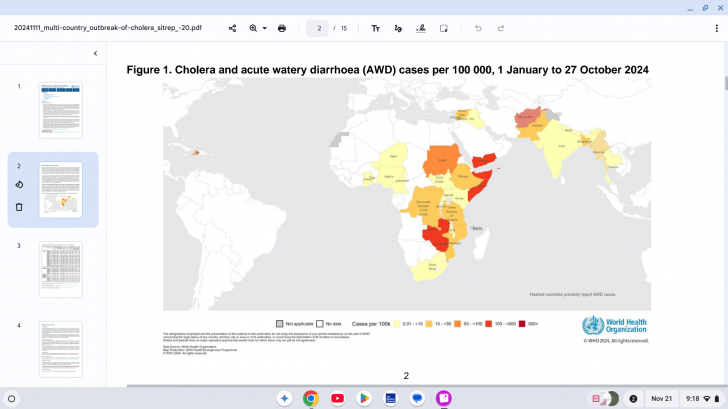Image resolution: width=728 pixels, height=409 pixels.
Task: Select page 4 thumbnail
Action: [60, 348]
